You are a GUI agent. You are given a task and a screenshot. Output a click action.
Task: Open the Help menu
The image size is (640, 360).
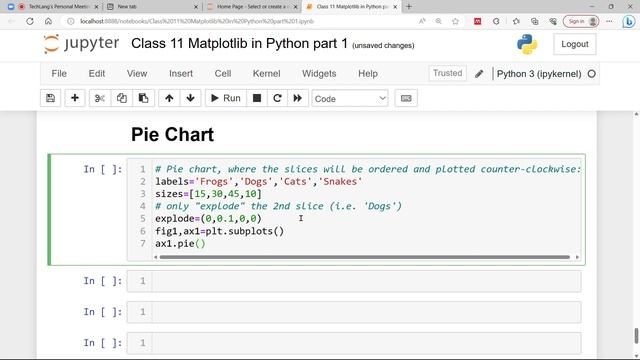pos(368,73)
